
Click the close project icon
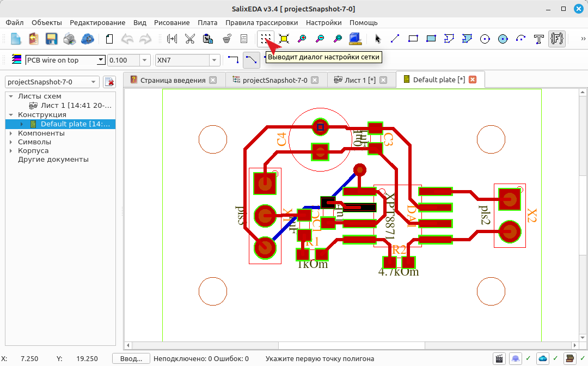tap(109, 82)
